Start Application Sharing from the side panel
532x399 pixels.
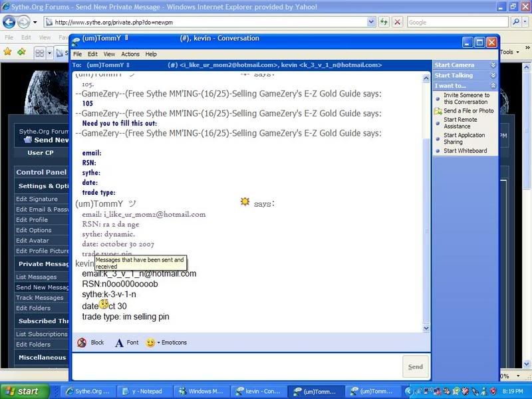pos(464,138)
